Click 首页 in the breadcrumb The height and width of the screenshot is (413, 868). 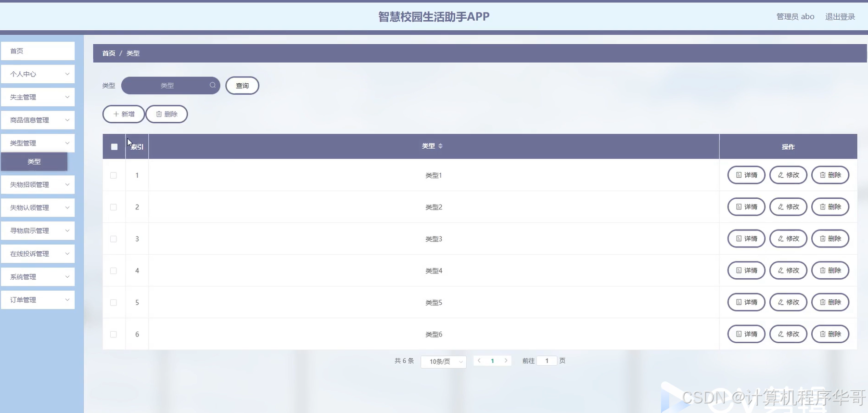click(109, 53)
